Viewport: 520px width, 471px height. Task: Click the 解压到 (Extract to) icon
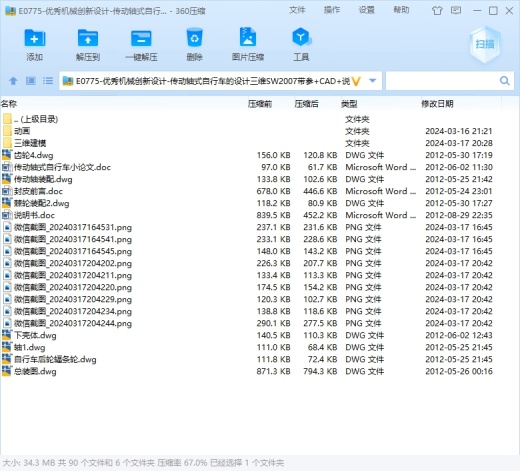[88, 38]
